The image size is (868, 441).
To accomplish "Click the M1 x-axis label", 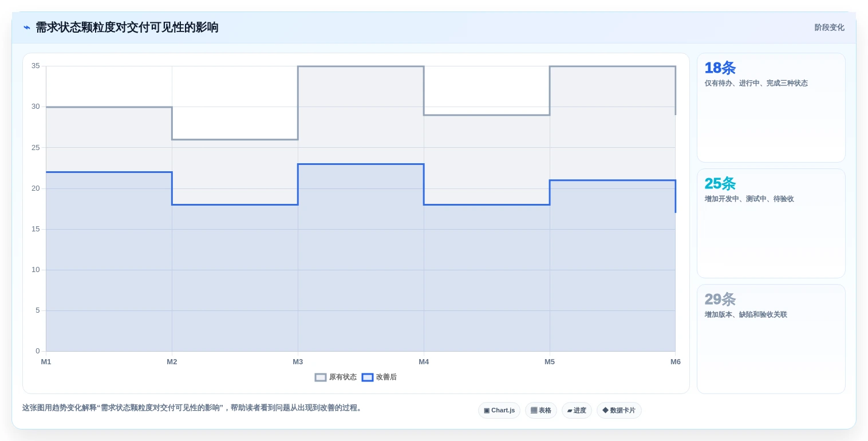I will (46, 362).
